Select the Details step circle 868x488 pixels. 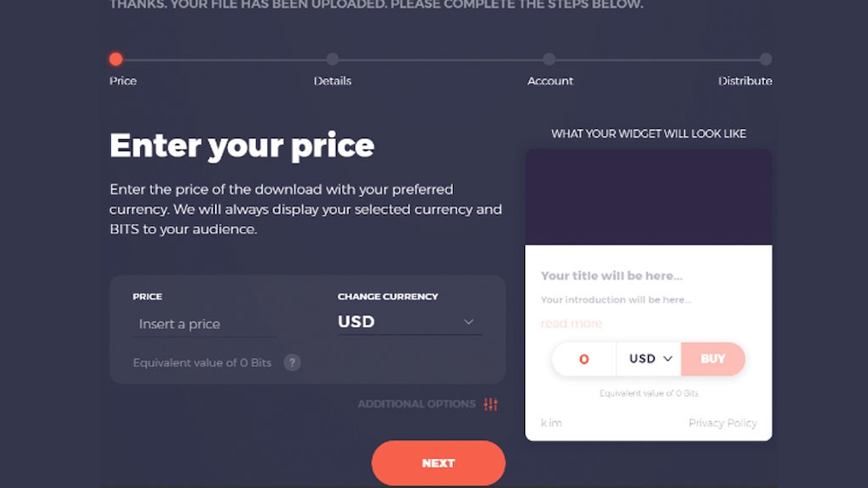tap(332, 59)
